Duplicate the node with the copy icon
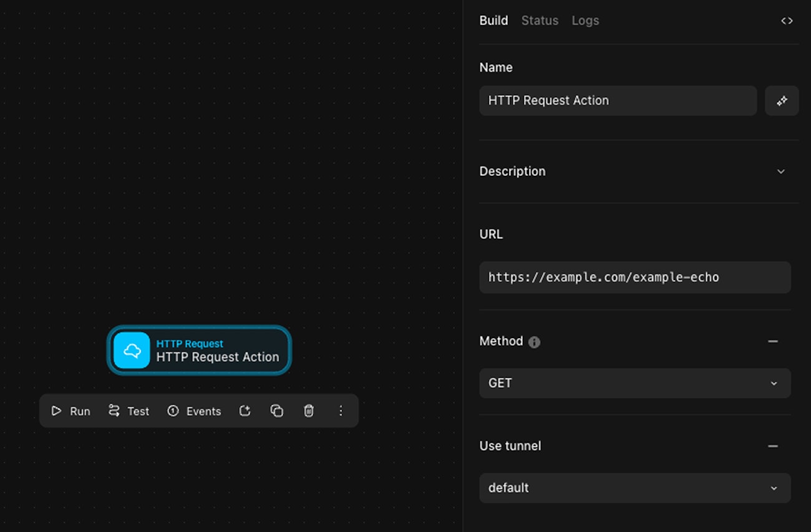 pos(277,410)
